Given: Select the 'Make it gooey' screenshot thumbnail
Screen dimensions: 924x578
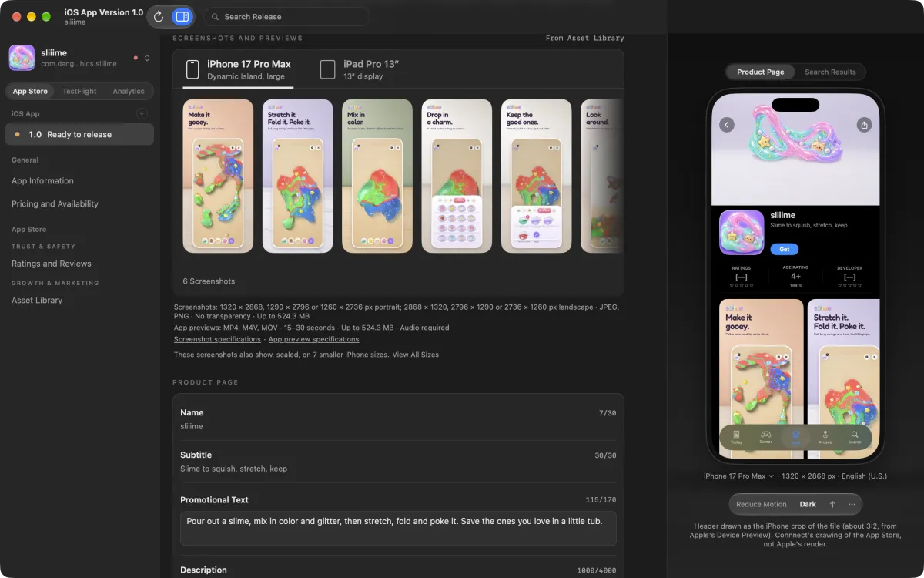Looking at the screenshot, I should [218, 176].
